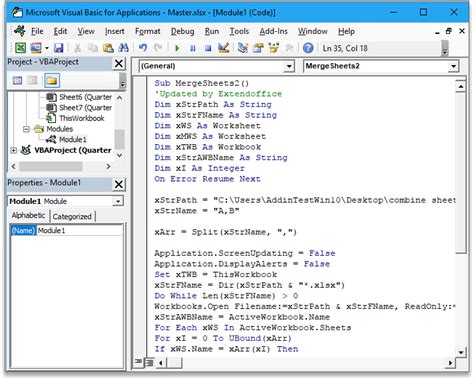Open the Insert menu
Screen dimensions: 474x380
(x=115, y=31)
